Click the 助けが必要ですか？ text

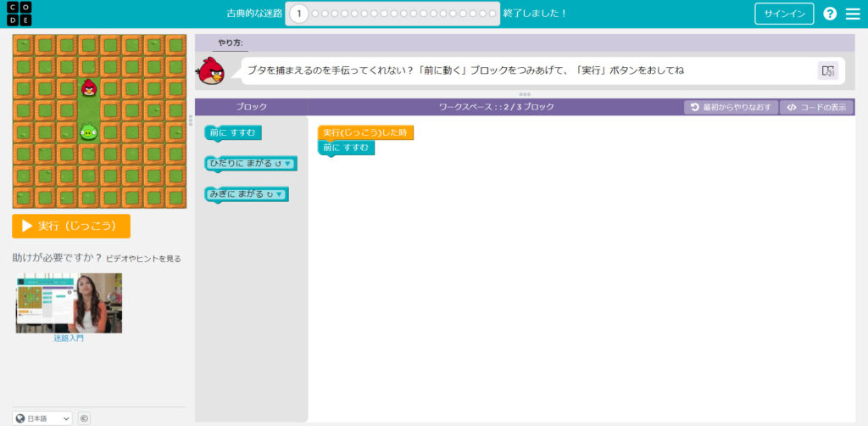pos(58,258)
